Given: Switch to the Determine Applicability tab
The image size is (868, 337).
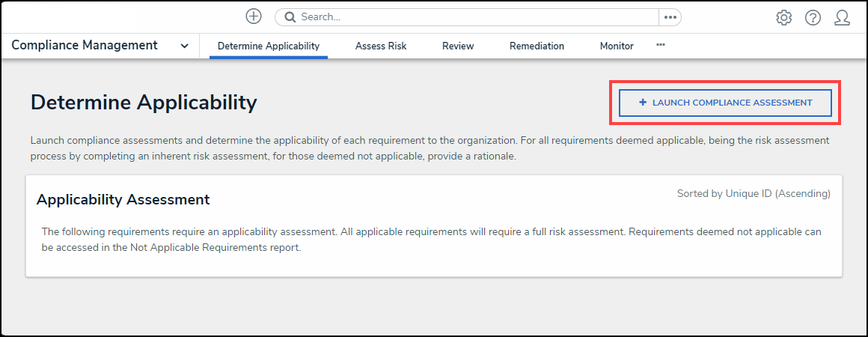Looking at the screenshot, I should [x=269, y=46].
